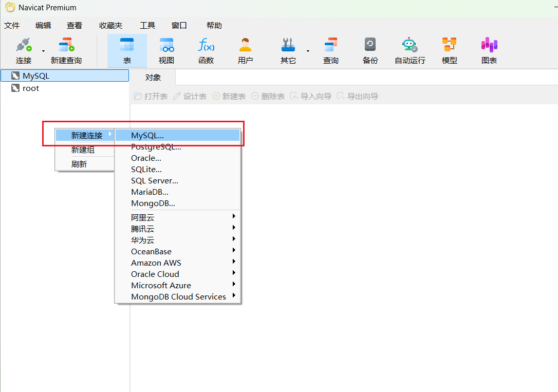Image resolution: width=558 pixels, height=392 pixels.
Task: Open the View (视图) toolbar icon
Action: [x=166, y=45]
